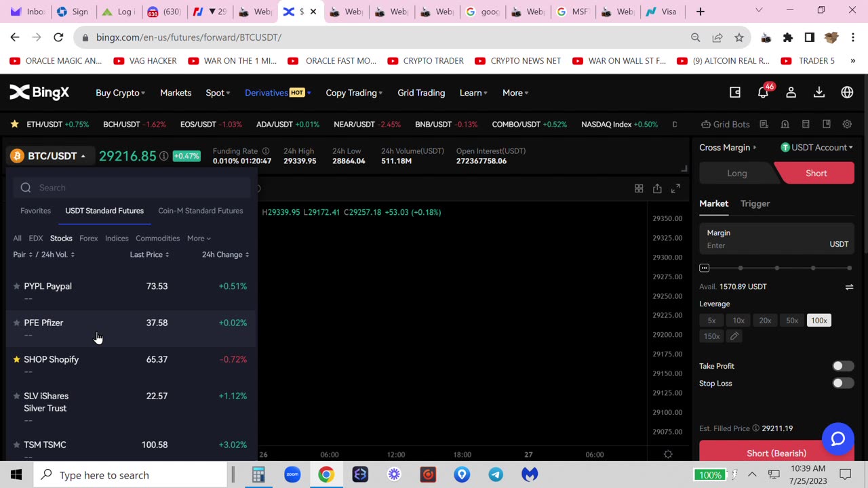This screenshot has width=868, height=488.
Task: Click the download app icon
Action: tap(819, 93)
